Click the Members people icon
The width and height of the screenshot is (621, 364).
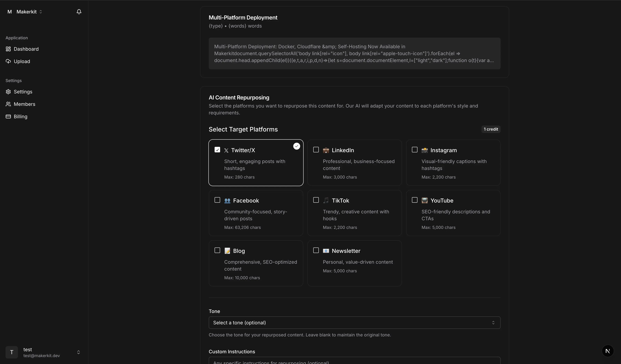click(x=8, y=104)
